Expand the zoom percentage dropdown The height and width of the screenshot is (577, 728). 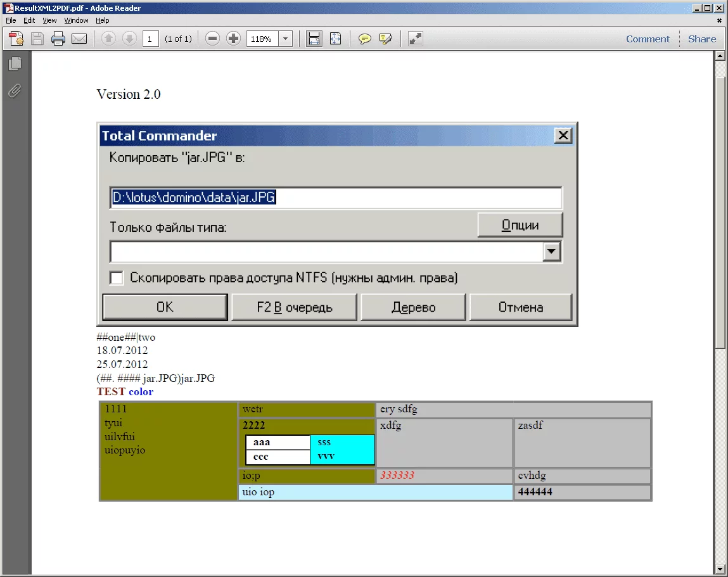285,39
